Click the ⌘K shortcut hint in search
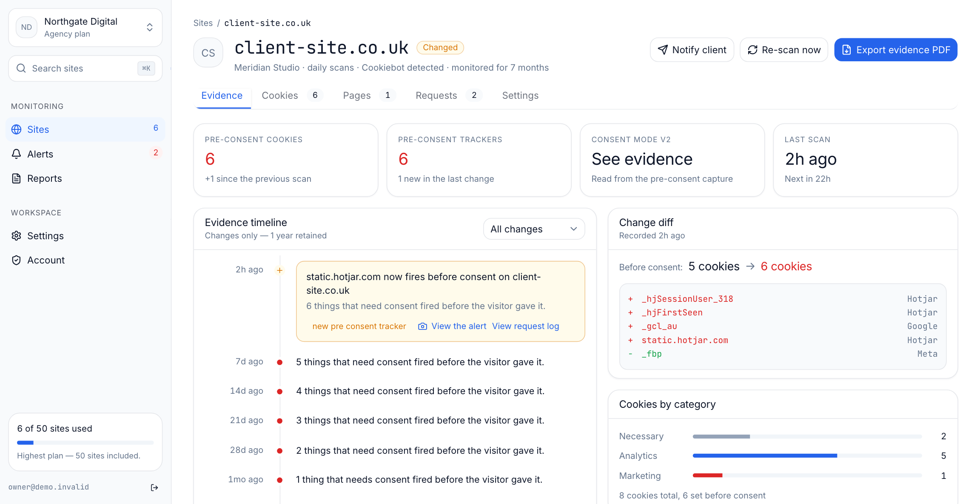The height and width of the screenshot is (504, 980). pos(146,68)
